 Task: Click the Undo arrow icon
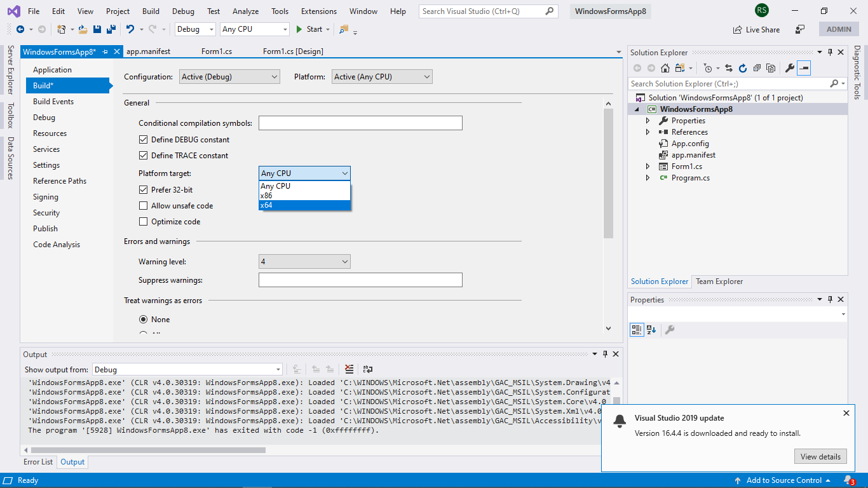[x=130, y=29]
